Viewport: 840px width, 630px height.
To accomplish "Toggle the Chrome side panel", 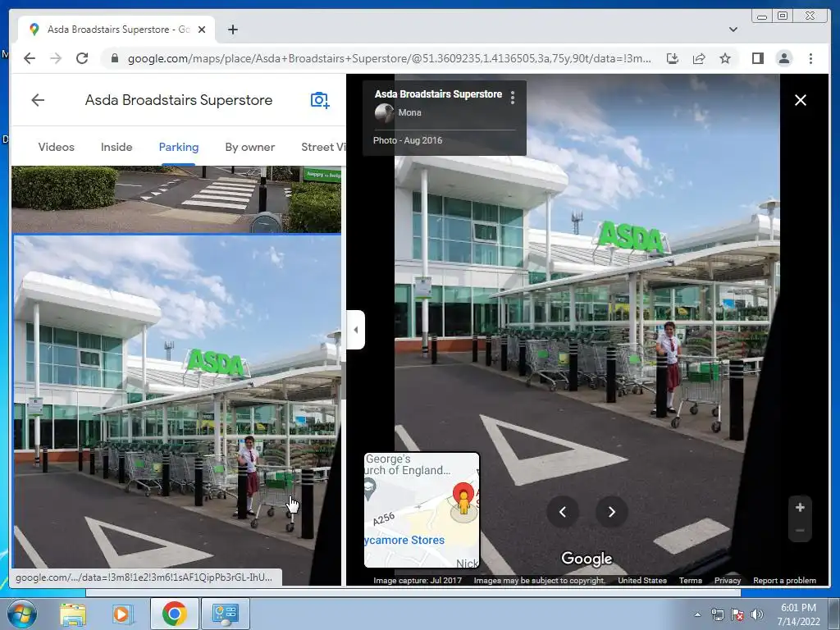I will [x=757, y=58].
